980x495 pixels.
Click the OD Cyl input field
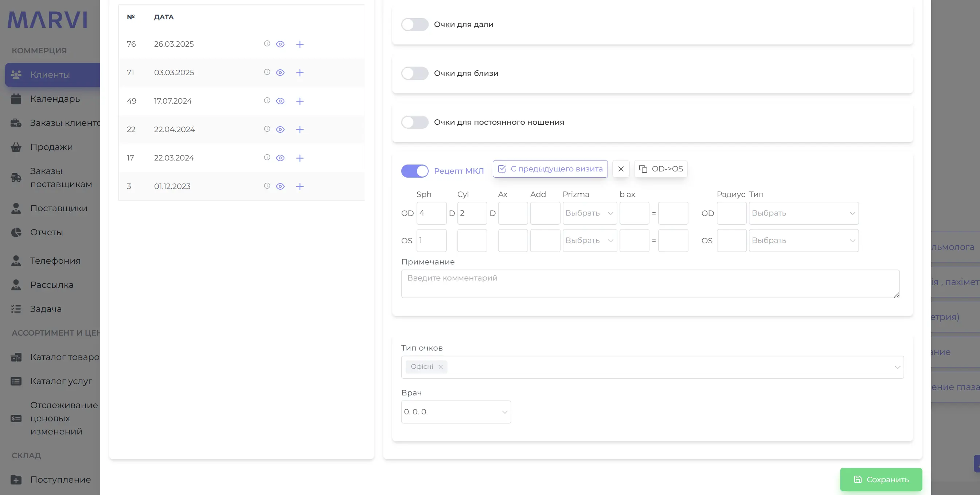[x=472, y=213]
